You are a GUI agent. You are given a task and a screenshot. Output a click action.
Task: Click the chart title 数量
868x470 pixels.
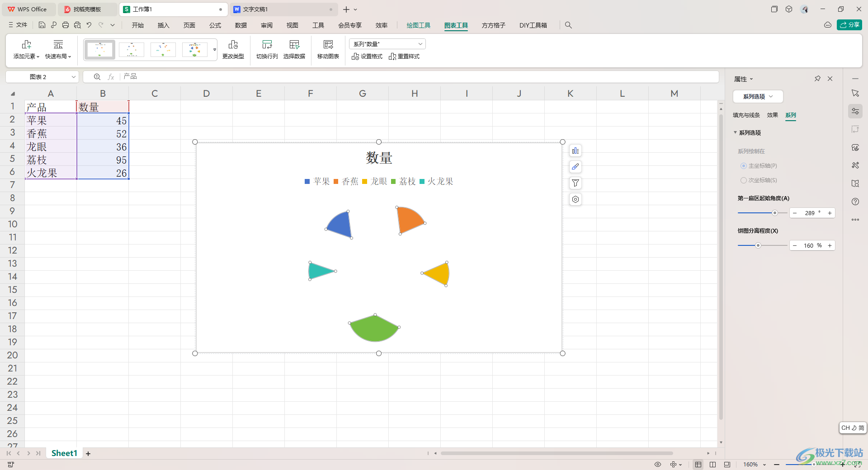click(379, 158)
